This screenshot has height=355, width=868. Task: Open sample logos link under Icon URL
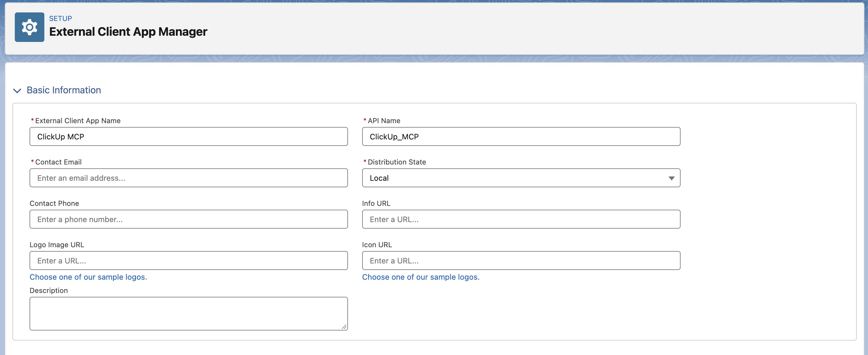click(x=420, y=277)
